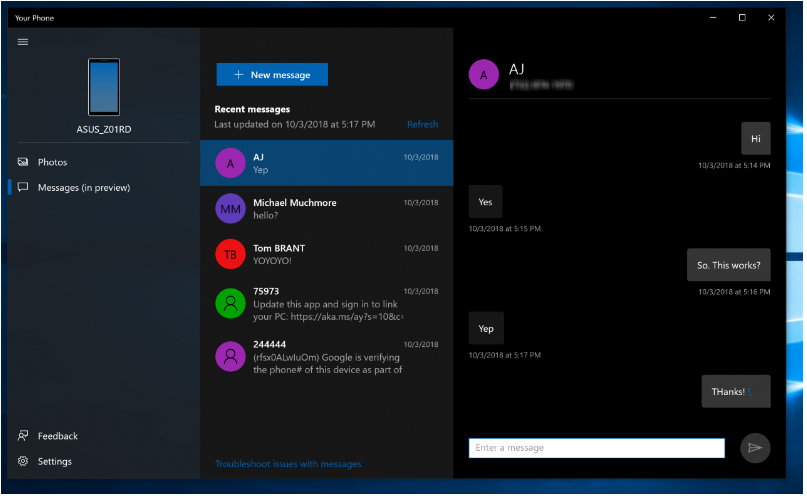
Task: Click the ASUS_Z01RD phone image
Action: click(104, 87)
